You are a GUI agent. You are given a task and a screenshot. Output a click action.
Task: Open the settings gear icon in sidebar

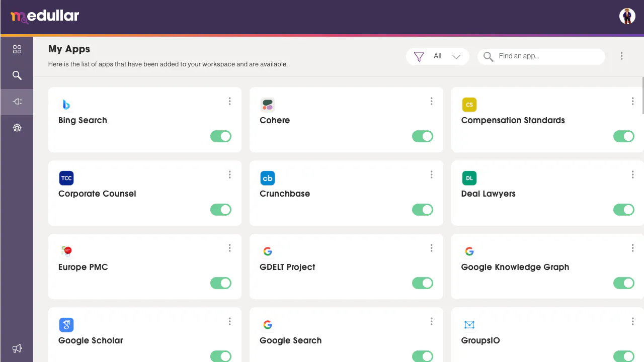pos(17,128)
